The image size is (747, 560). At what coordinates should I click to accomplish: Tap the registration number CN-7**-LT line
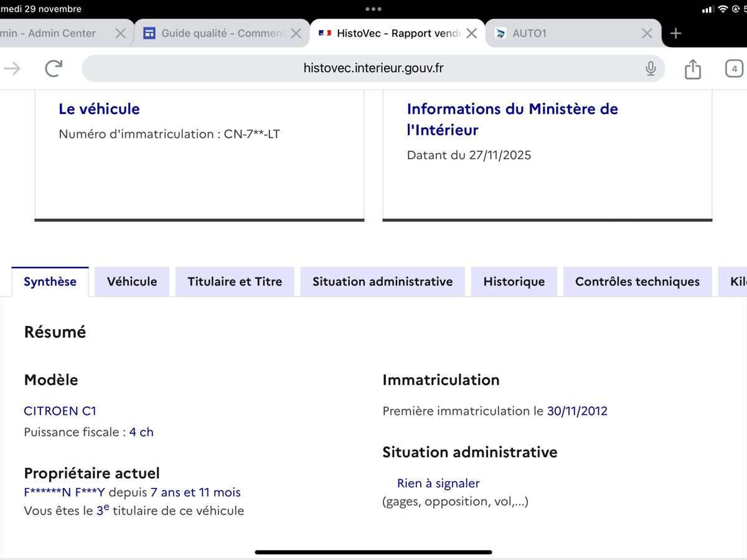pos(169,134)
